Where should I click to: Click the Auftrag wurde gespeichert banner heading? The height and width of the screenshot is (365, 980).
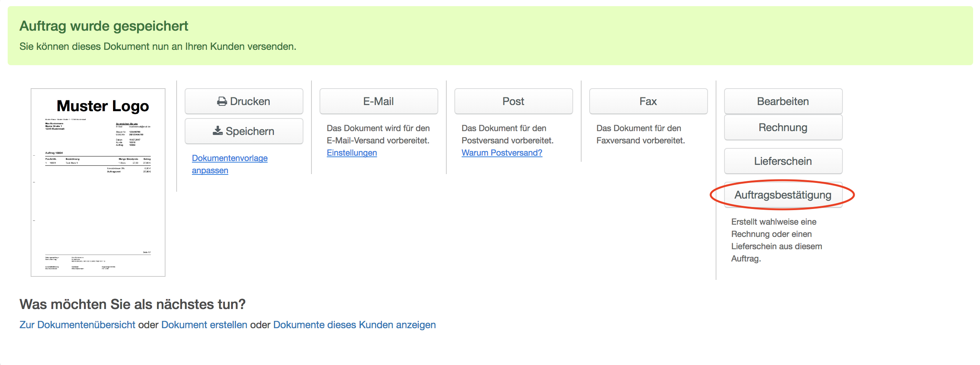(x=104, y=26)
